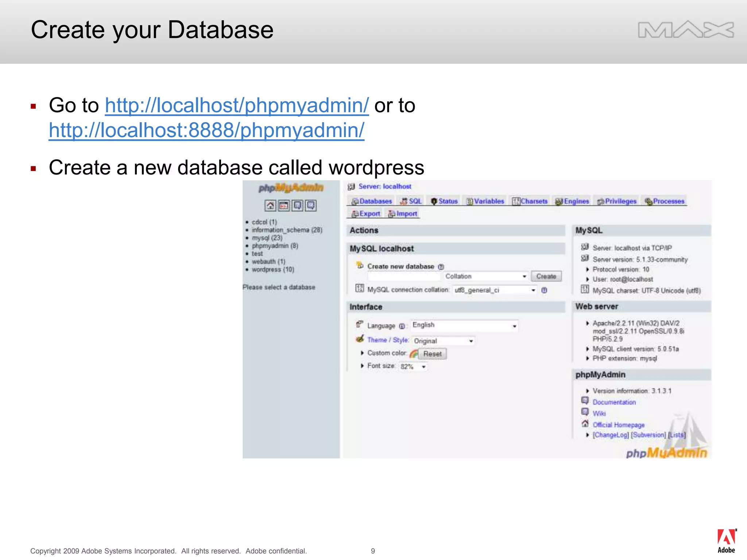Follow the http://localhost/phpmyadmin/ link
Viewport: 747px width, 560px height.
(x=237, y=105)
